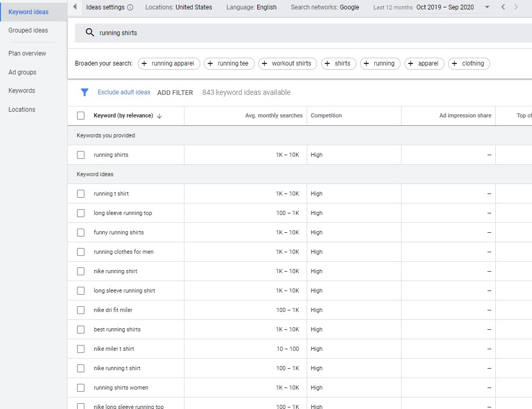Click the 'nike dri fit miler' keyword text
532x409 pixels.
click(113, 310)
